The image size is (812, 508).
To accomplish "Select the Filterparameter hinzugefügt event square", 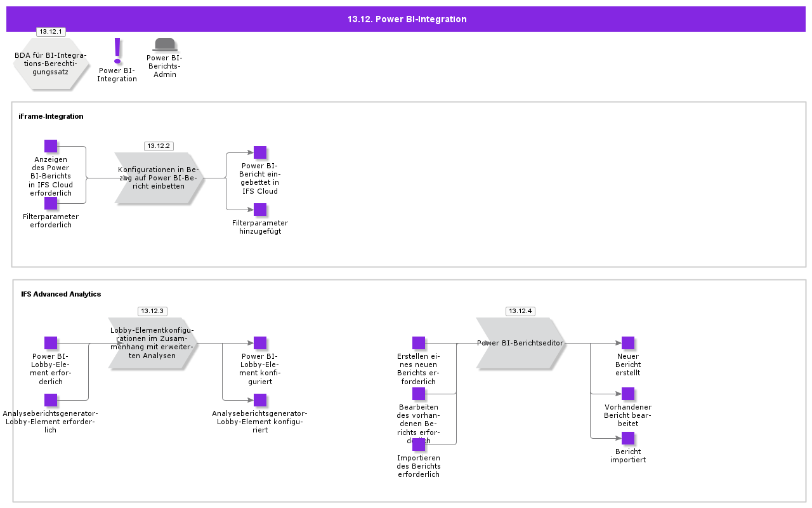I will coord(260,210).
